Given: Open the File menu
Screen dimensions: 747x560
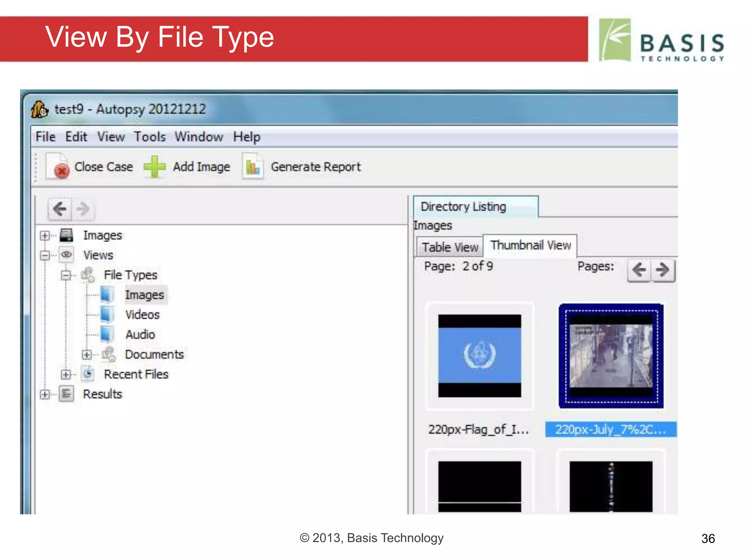Looking at the screenshot, I should pos(46,137).
